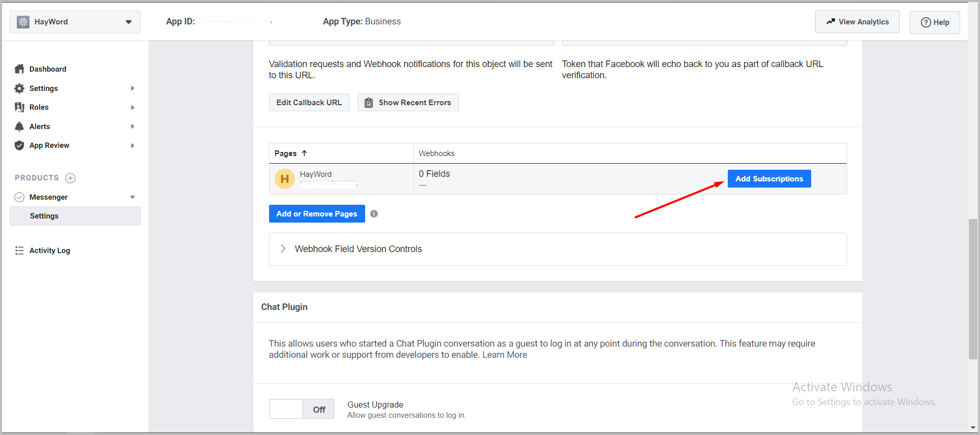Click the HayWord page avatar
This screenshot has width=980, height=435.
pyautogui.click(x=285, y=179)
